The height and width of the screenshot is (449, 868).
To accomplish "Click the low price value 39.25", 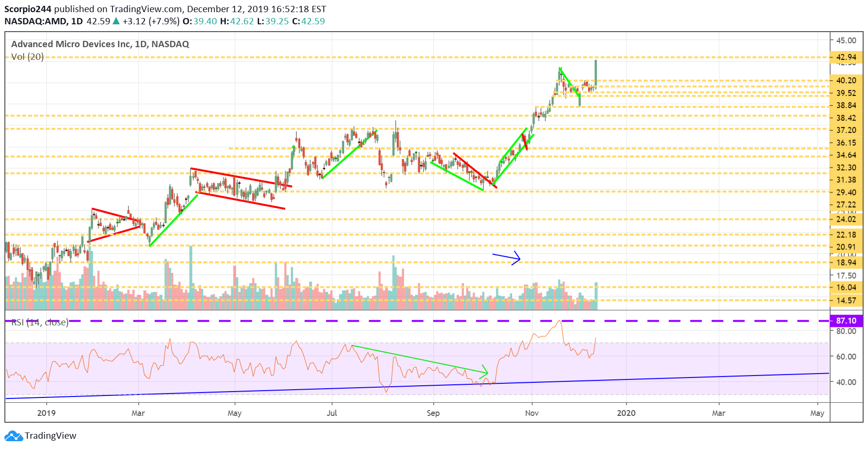I will pyautogui.click(x=277, y=21).
